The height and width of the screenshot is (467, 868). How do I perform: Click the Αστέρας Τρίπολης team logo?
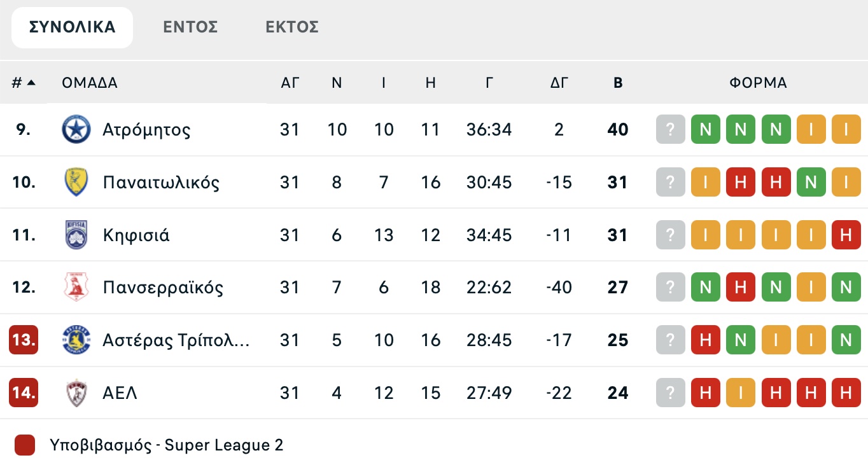(76, 340)
